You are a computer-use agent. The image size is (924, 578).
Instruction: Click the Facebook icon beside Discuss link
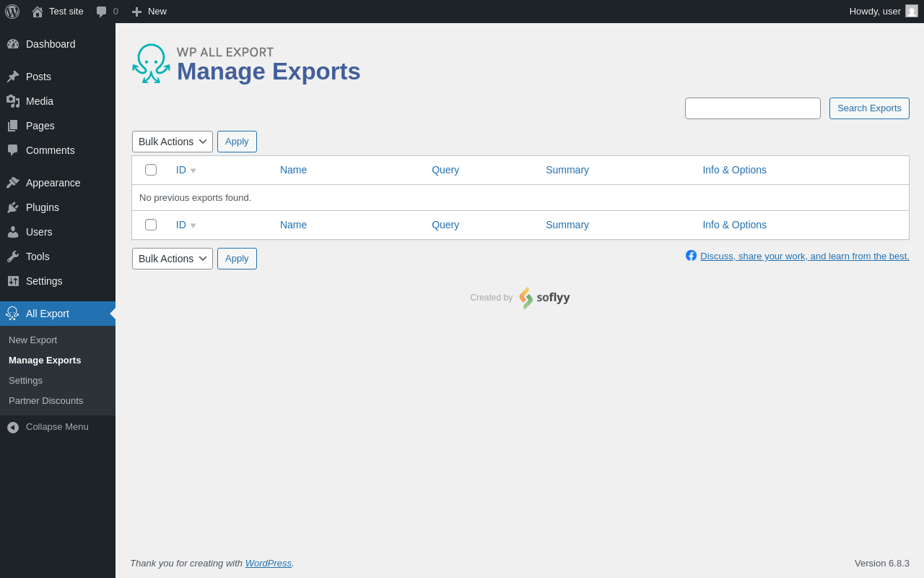click(691, 256)
